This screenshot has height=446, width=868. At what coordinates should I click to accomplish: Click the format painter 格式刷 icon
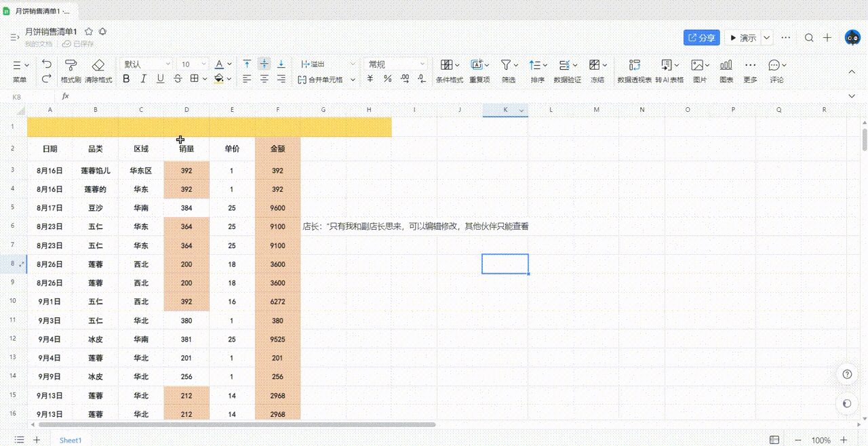pyautogui.click(x=71, y=65)
